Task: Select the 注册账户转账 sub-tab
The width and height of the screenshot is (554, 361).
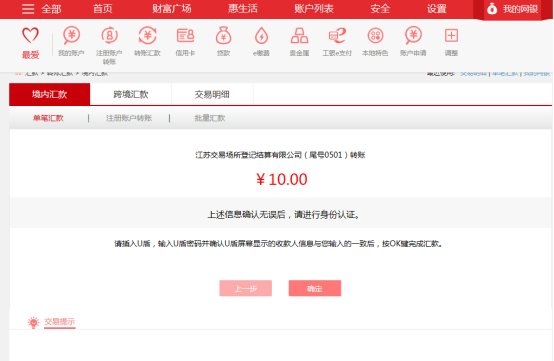Action: [129, 118]
